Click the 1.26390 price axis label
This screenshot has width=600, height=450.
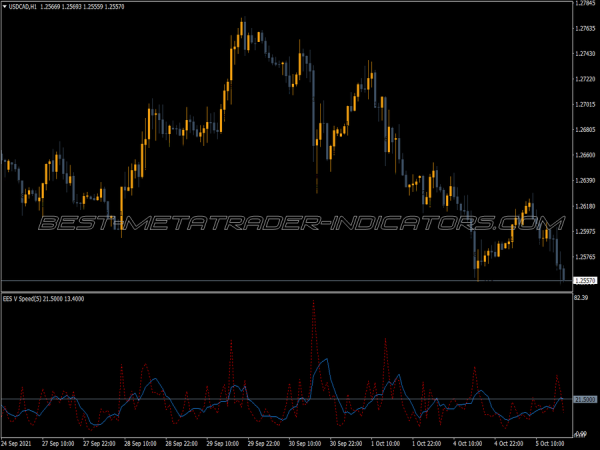(x=585, y=181)
